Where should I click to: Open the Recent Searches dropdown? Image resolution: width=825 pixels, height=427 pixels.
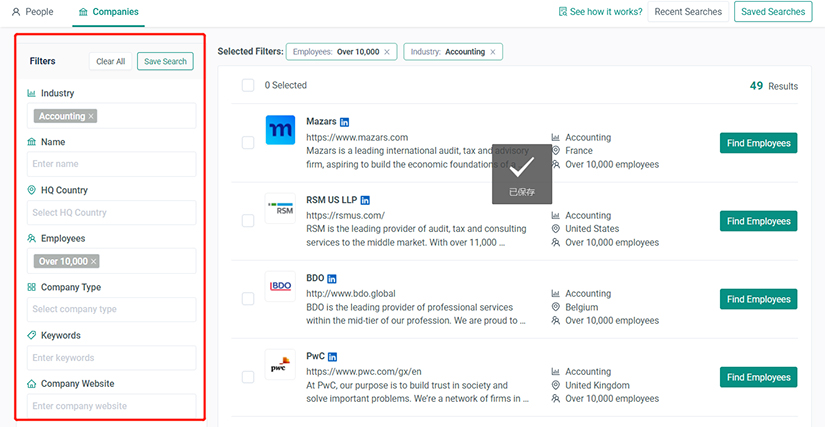pos(688,12)
